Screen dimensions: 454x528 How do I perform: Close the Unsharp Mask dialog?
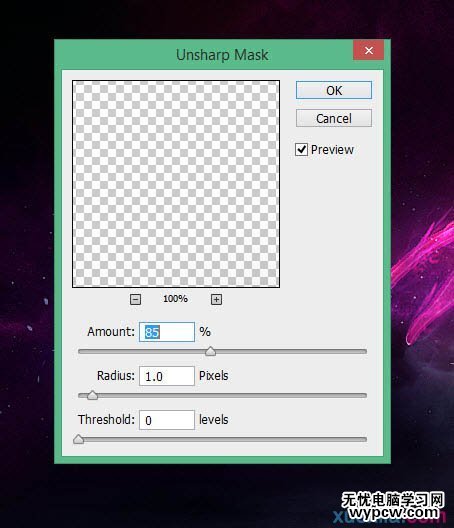click(368, 50)
